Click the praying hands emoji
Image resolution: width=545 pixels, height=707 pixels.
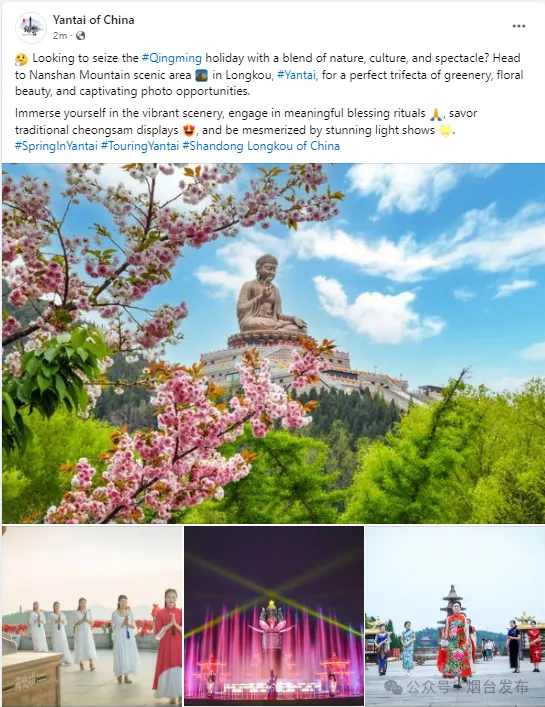pyautogui.click(x=435, y=114)
